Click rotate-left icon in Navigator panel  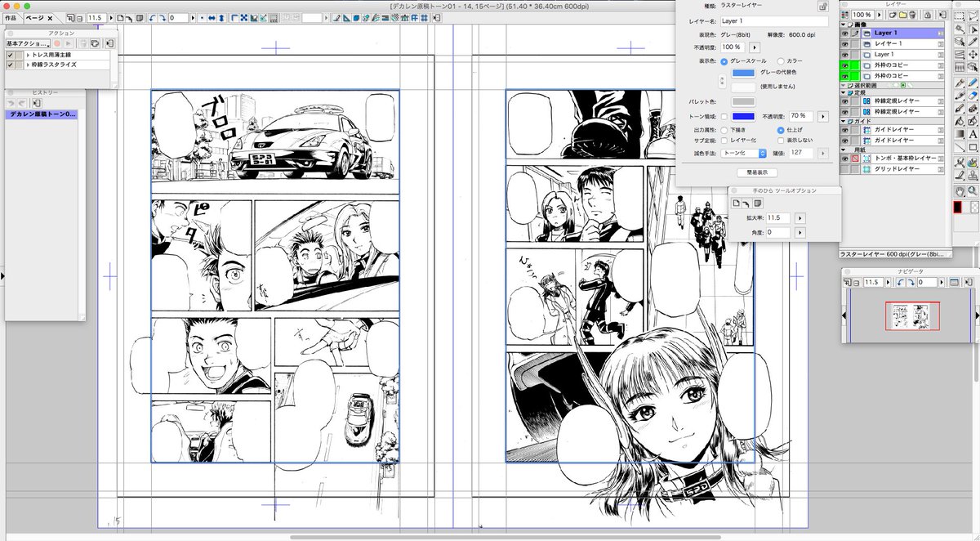[900, 282]
